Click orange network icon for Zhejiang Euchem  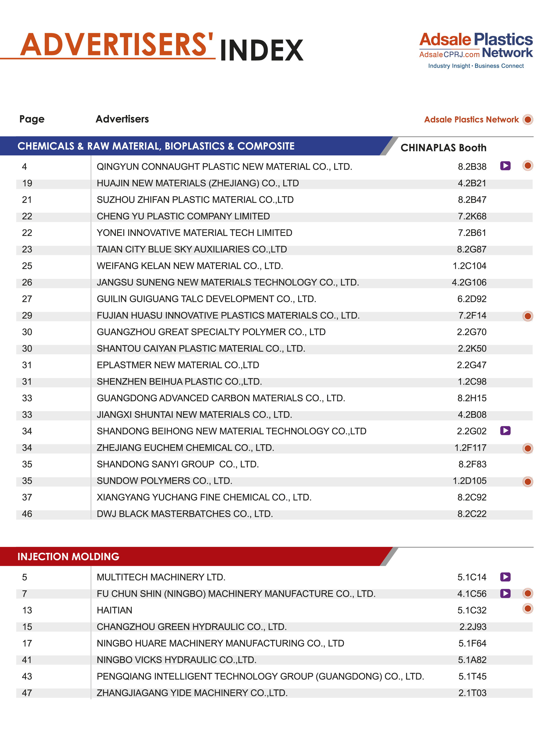click(x=528, y=448)
